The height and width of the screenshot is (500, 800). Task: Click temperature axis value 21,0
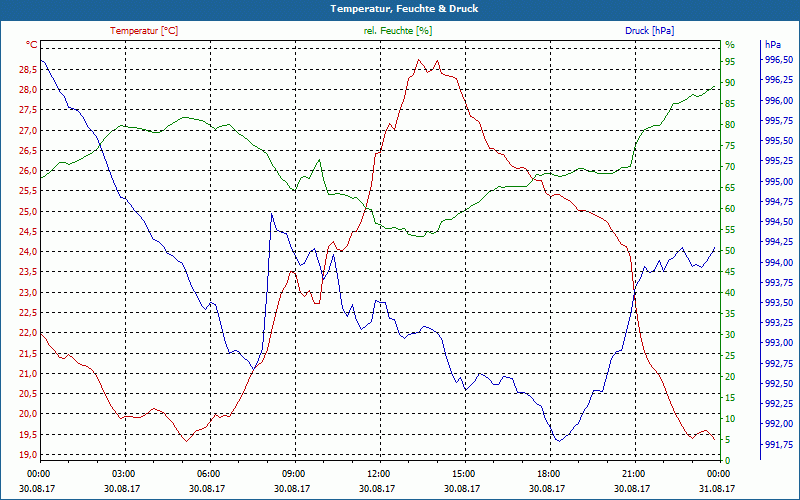point(28,373)
